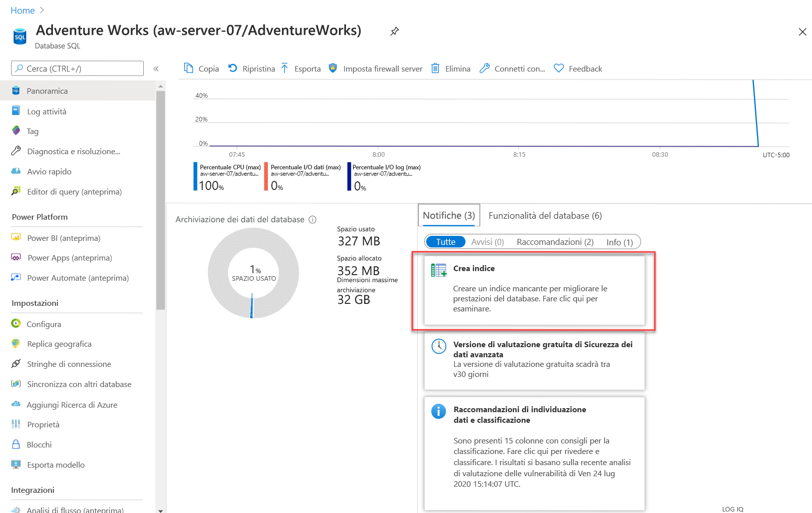Click the Configura gear icon

pos(16,324)
